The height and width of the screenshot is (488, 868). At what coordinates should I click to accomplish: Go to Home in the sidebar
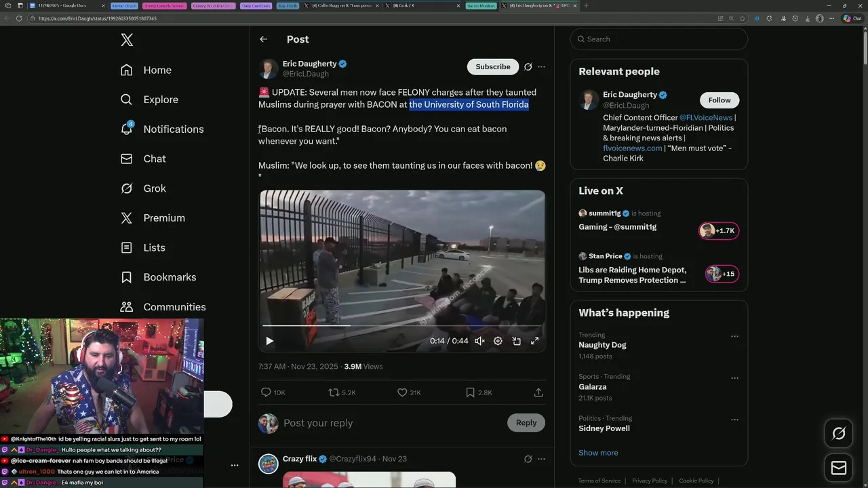tap(146, 70)
